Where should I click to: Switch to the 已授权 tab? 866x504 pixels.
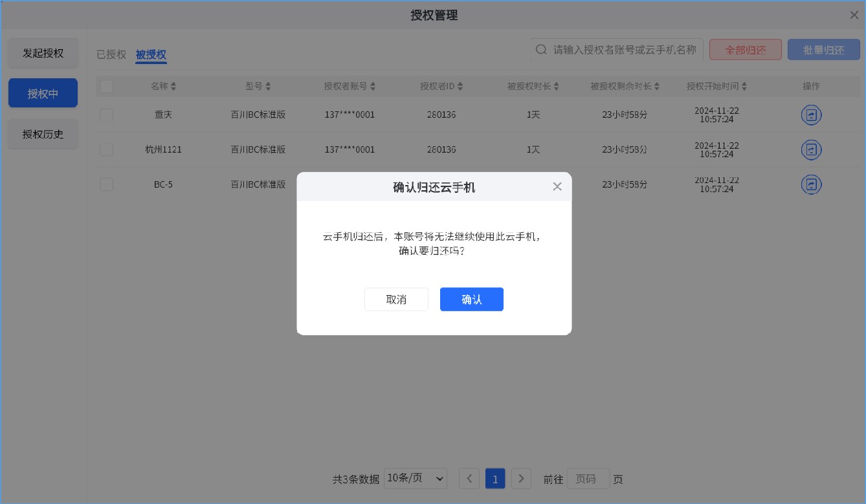110,54
